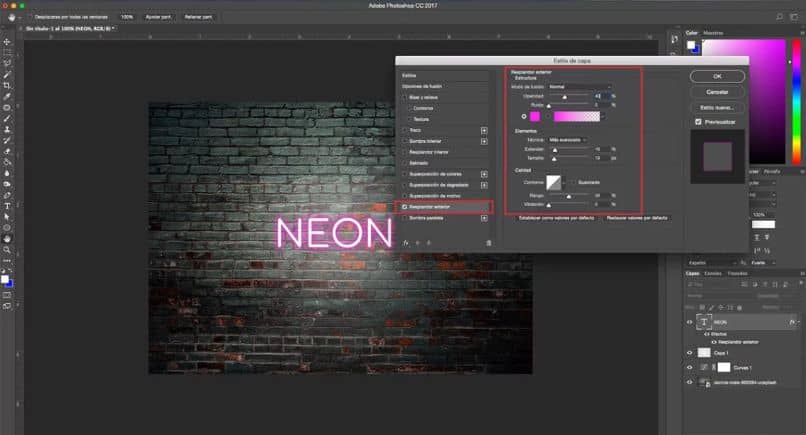Select the Eyedropper tool
The height and width of the screenshot is (435, 806).
point(7,96)
